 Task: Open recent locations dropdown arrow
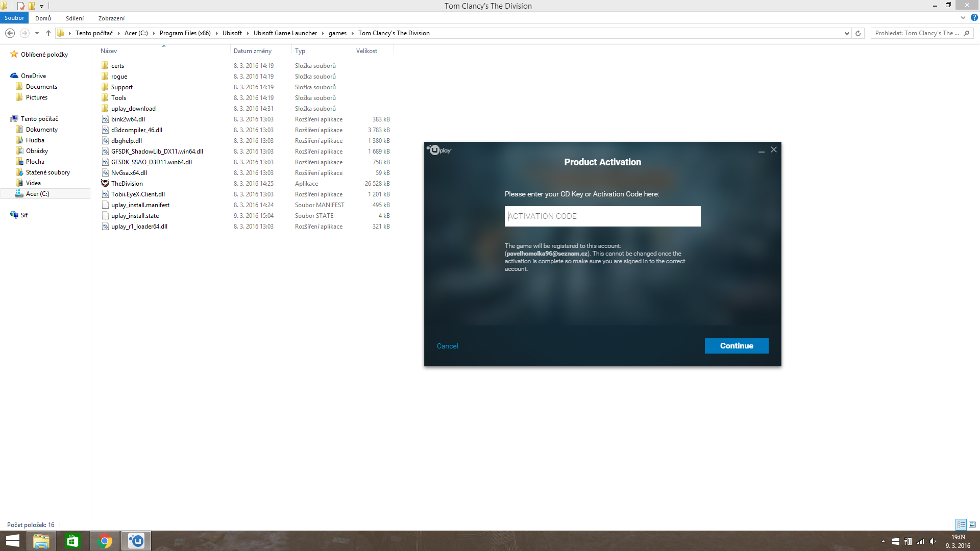[37, 33]
